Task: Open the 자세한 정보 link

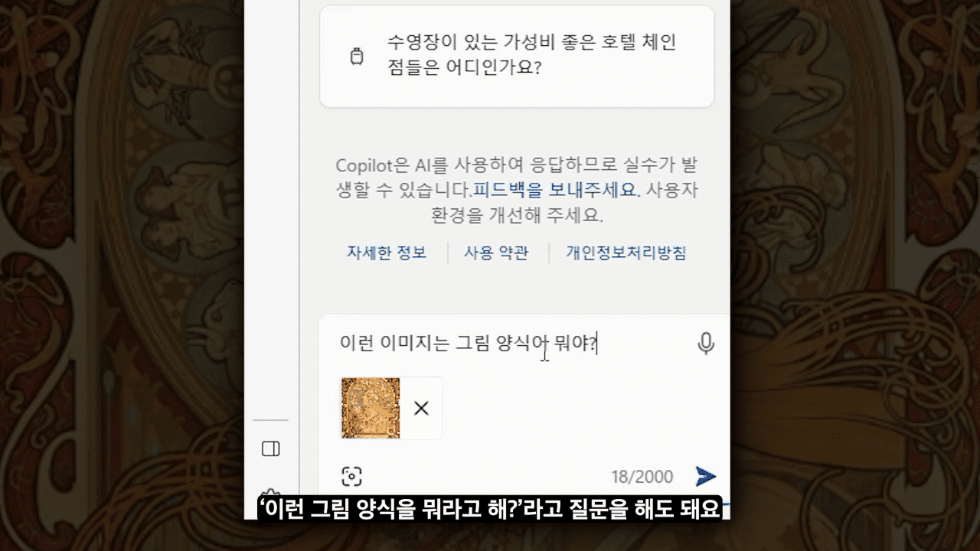Action: coord(387,253)
